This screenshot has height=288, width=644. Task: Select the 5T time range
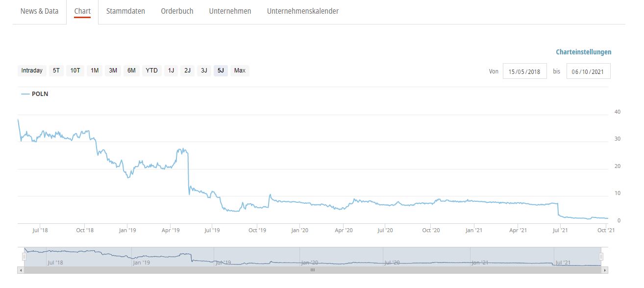pyautogui.click(x=56, y=70)
